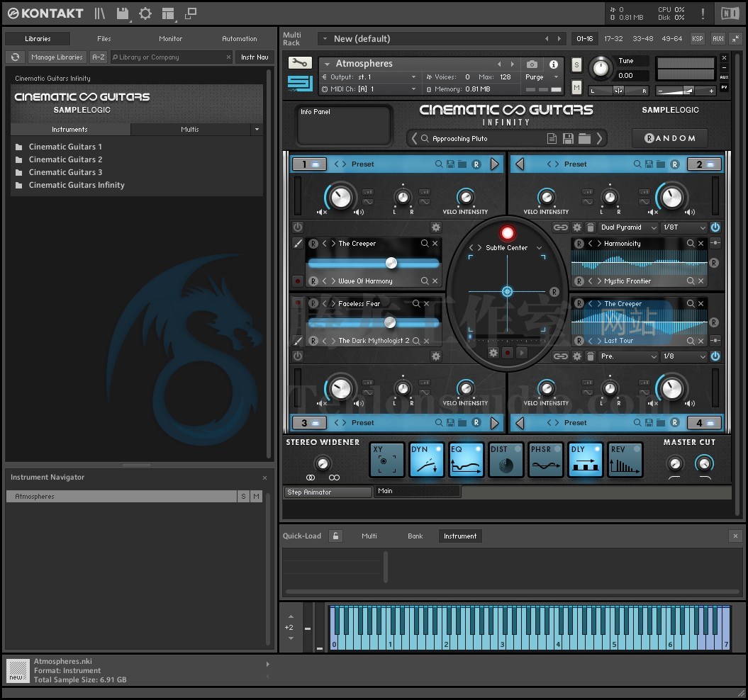This screenshot has width=748, height=700.
Task: Open the DYN dynamics effect module
Action: click(427, 460)
